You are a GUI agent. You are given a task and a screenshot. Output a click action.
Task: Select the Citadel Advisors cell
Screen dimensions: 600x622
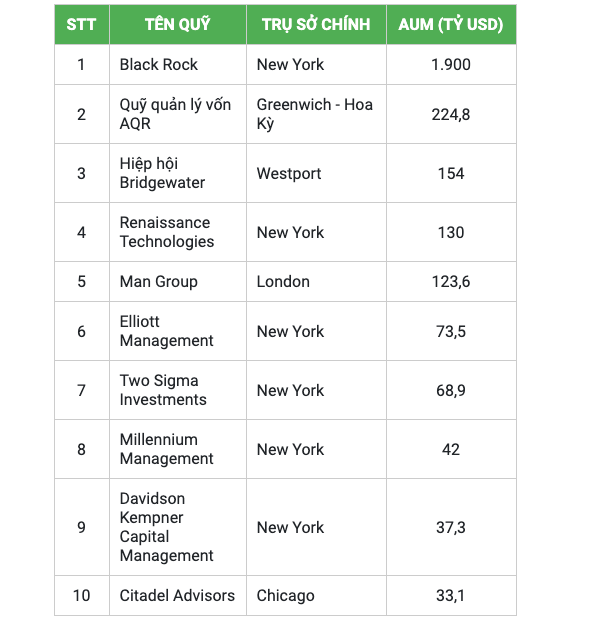coord(177,595)
